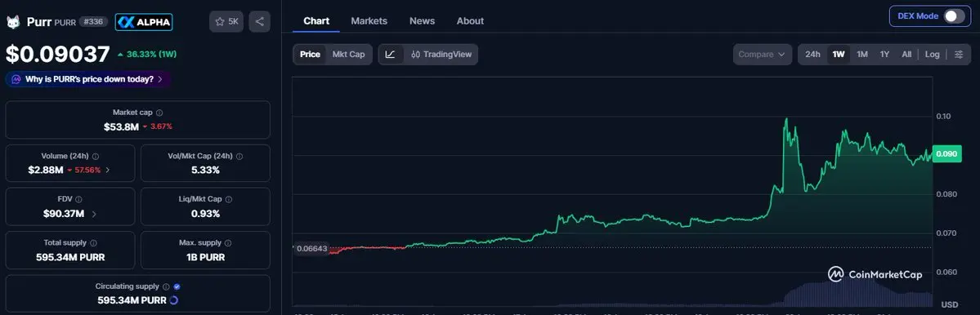Toggle the DEX Mode switch
Screen dimensions: 980x315
(955, 16)
